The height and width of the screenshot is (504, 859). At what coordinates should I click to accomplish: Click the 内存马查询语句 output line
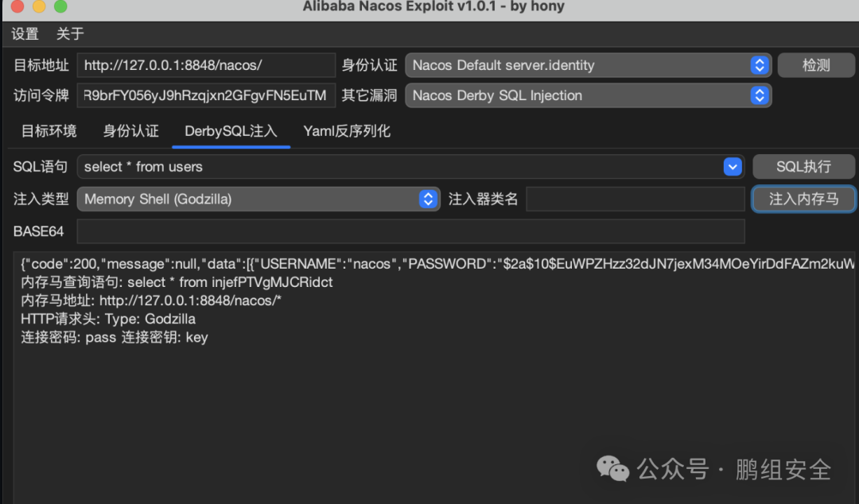[x=177, y=282]
